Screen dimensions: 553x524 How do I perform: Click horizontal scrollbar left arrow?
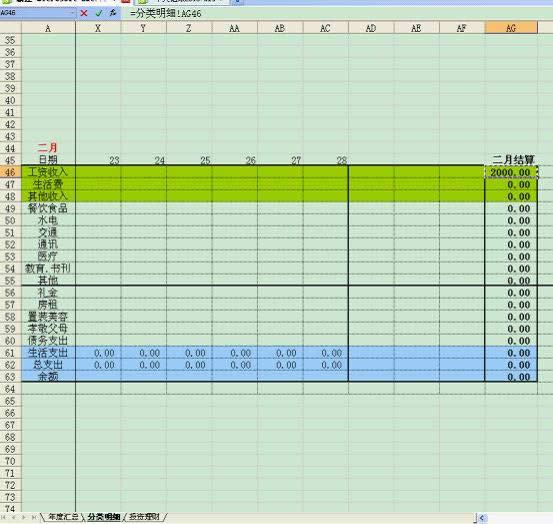(482, 518)
